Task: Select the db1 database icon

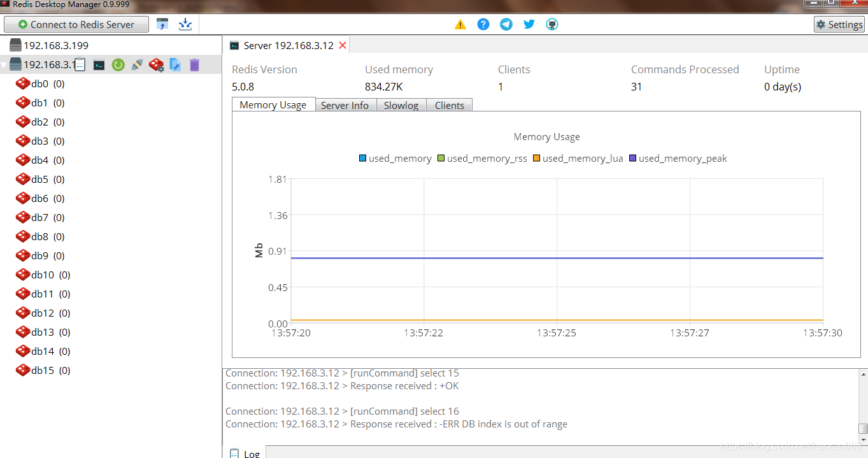Action: point(23,103)
